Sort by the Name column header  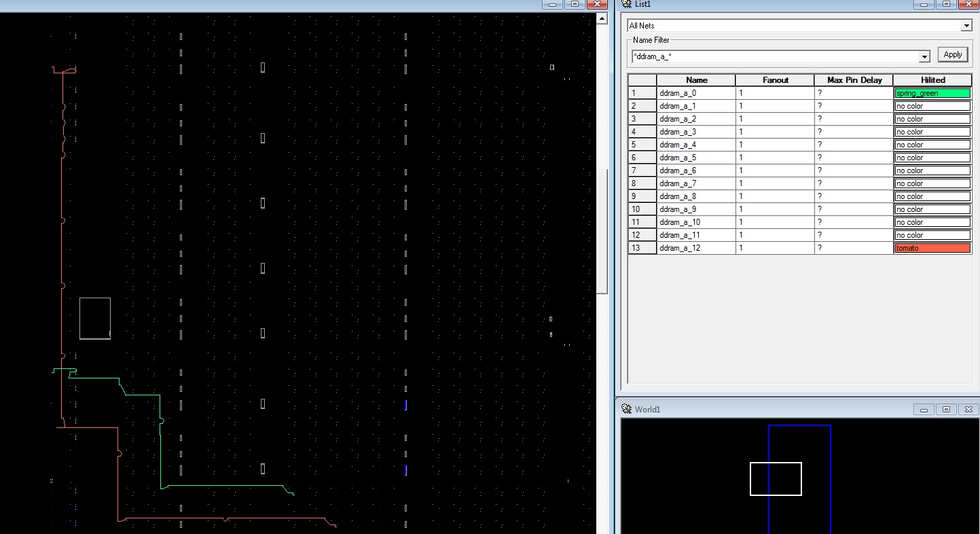tap(696, 80)
